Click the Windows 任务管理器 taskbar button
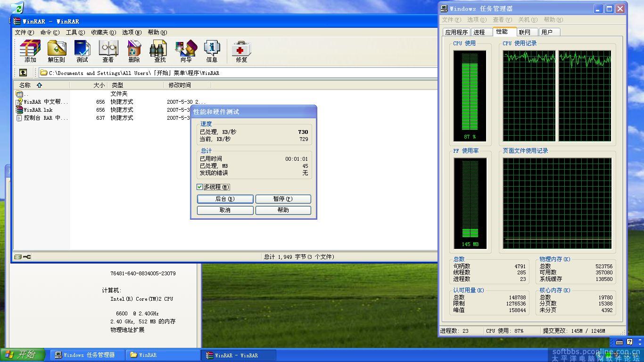The image size is (644, 362). 88,355
